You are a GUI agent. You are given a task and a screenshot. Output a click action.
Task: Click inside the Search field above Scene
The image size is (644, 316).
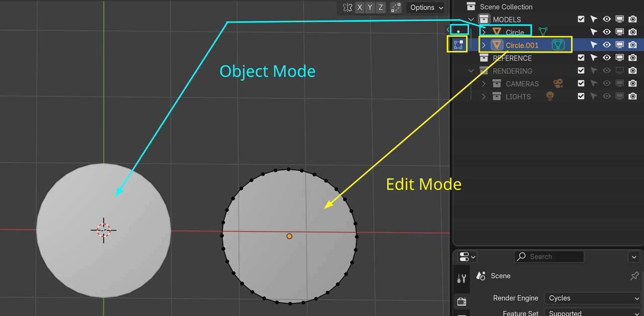tap(548, 257)
